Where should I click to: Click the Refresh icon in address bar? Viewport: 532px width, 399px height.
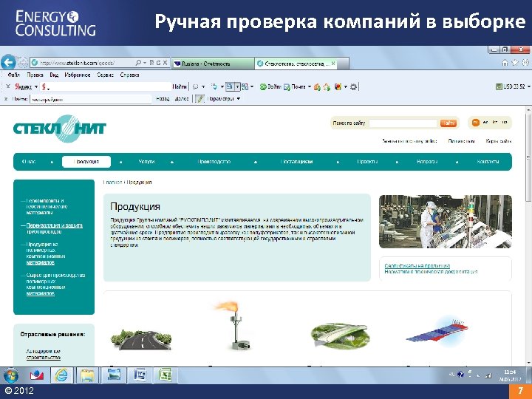tap(158, 63)
